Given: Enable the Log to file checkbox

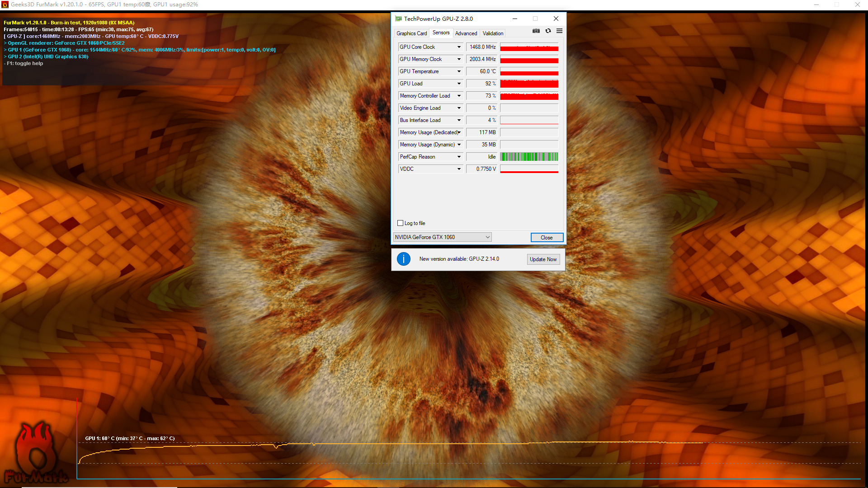Looking at the screenshot, I should pyautogui.click(x=400, y=223).
